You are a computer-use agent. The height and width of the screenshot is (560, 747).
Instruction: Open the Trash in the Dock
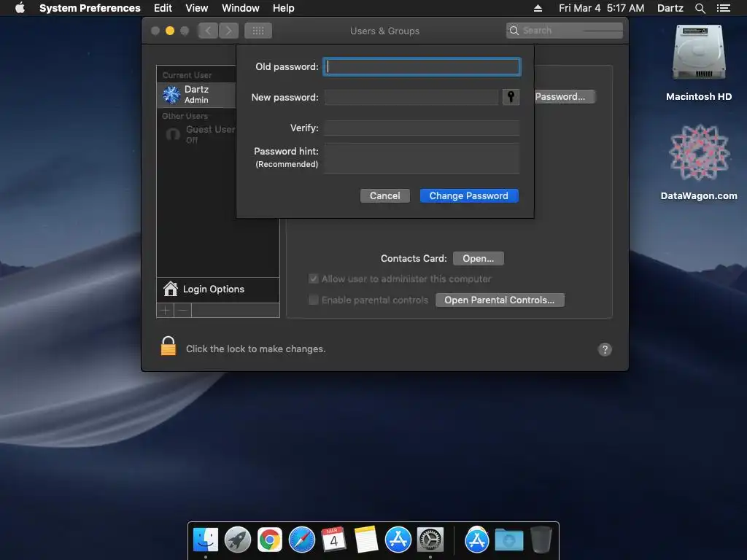541,540
